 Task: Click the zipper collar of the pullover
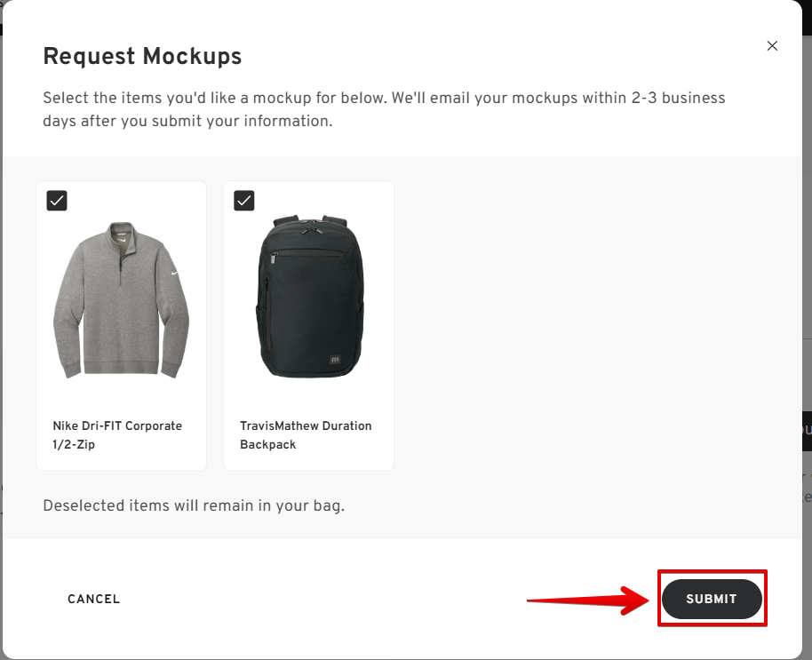[121, 242]
